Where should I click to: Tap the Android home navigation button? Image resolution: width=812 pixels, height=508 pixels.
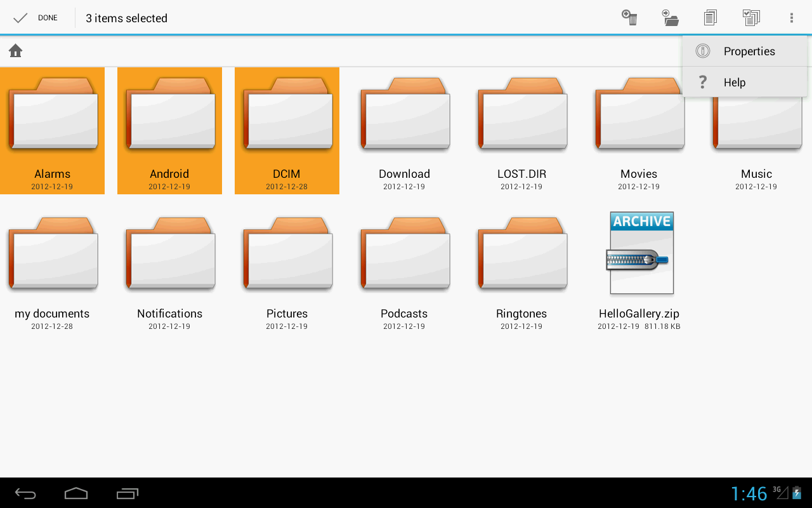click(76, 493)
